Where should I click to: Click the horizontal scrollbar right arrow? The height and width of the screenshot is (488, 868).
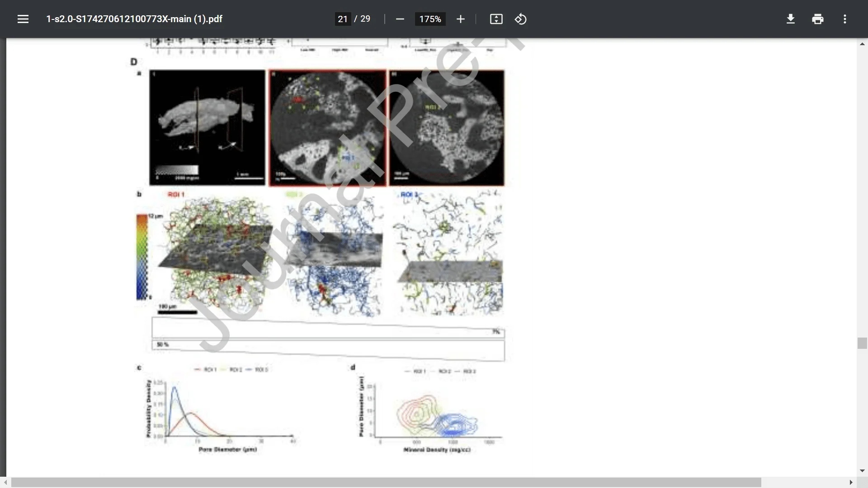point(851,482)
